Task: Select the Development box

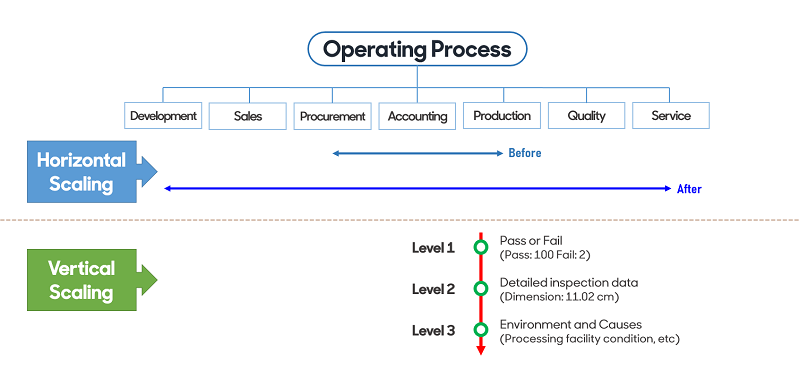Action: [163, 116]
